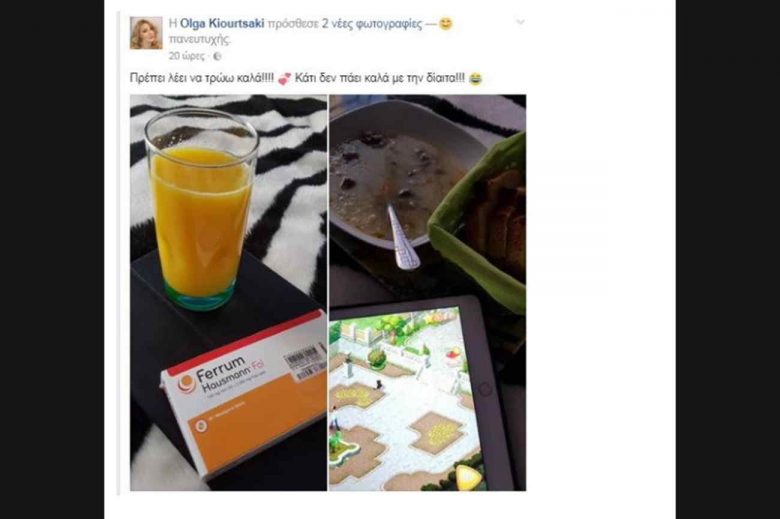The height and width of the screenshot is (519, 780).
Task: Open Olga Kiourtsaki's profile picture
Action: (146, 33)
